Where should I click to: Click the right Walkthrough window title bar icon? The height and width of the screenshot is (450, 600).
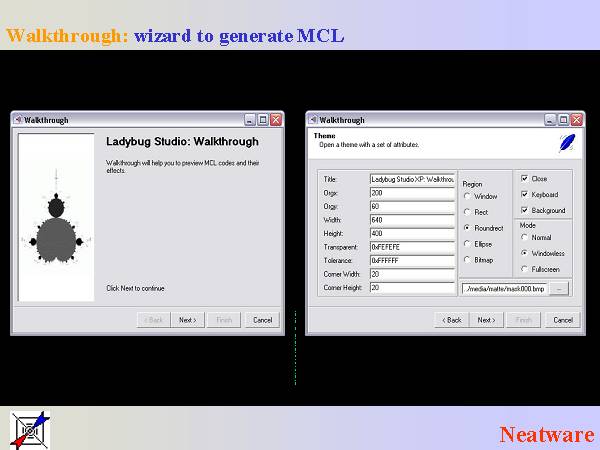[313, 120]
